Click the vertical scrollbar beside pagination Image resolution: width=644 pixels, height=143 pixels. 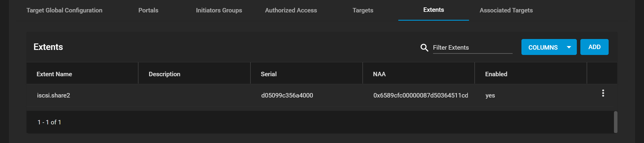click(x=615, y=122)
